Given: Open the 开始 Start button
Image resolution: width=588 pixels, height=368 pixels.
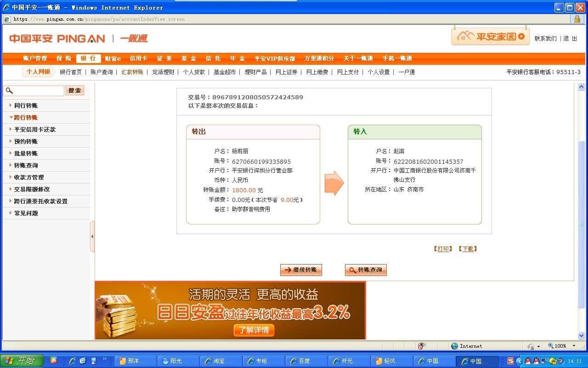Looking at the screenshot, I should click(x=22, y=361).
